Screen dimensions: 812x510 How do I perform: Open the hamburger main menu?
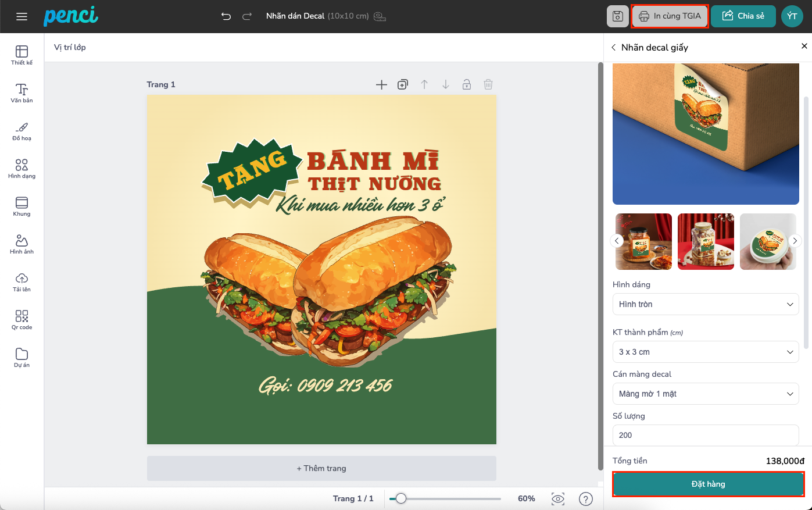click(x=22, y=16)
